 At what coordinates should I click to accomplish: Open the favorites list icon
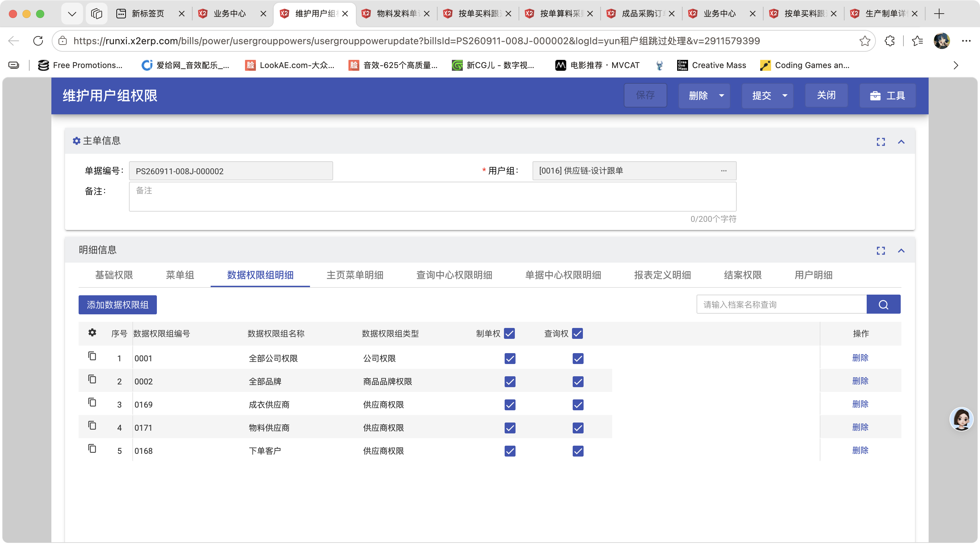tap(917, 41)
